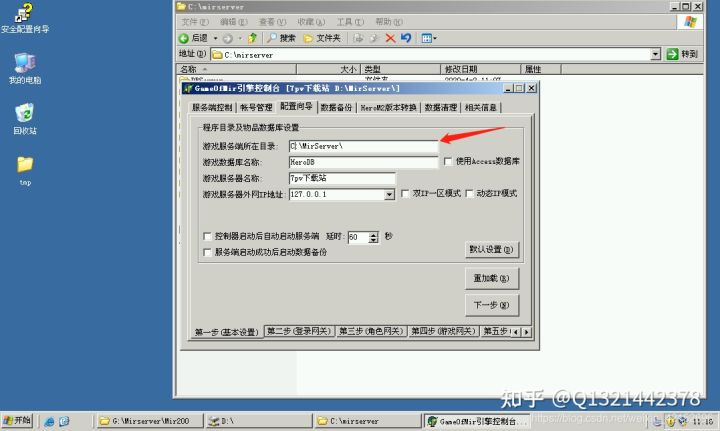
Task: Open the address bar dropdown arrow
Action: tap(655, 54)
